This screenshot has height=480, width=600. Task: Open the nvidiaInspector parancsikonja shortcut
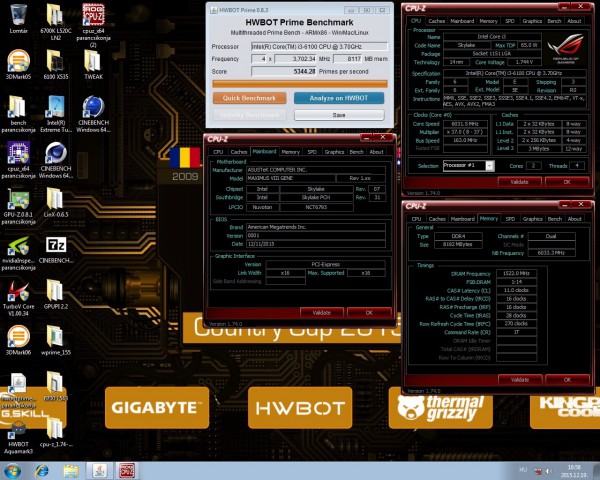tap(18, 253)
